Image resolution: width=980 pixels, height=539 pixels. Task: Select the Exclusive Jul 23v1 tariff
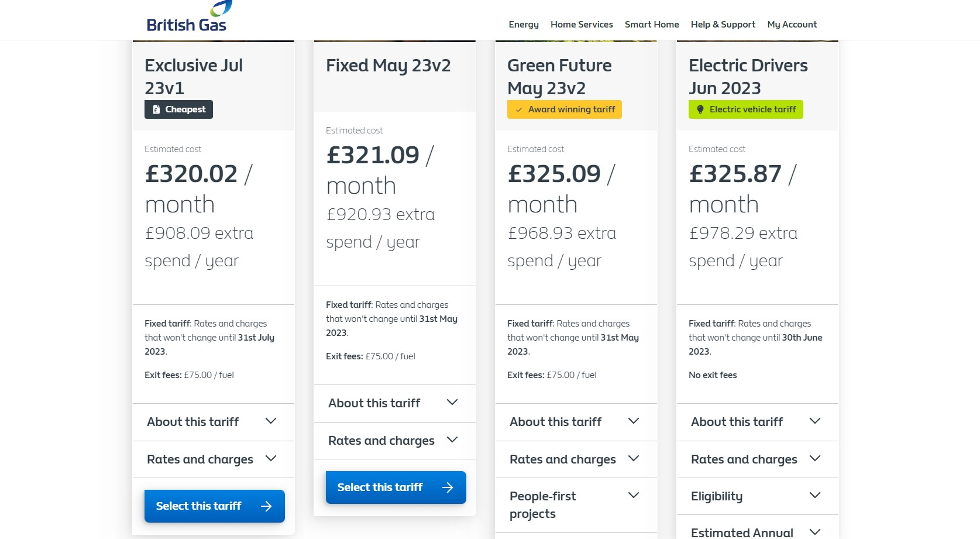click(x=199, y=506)
